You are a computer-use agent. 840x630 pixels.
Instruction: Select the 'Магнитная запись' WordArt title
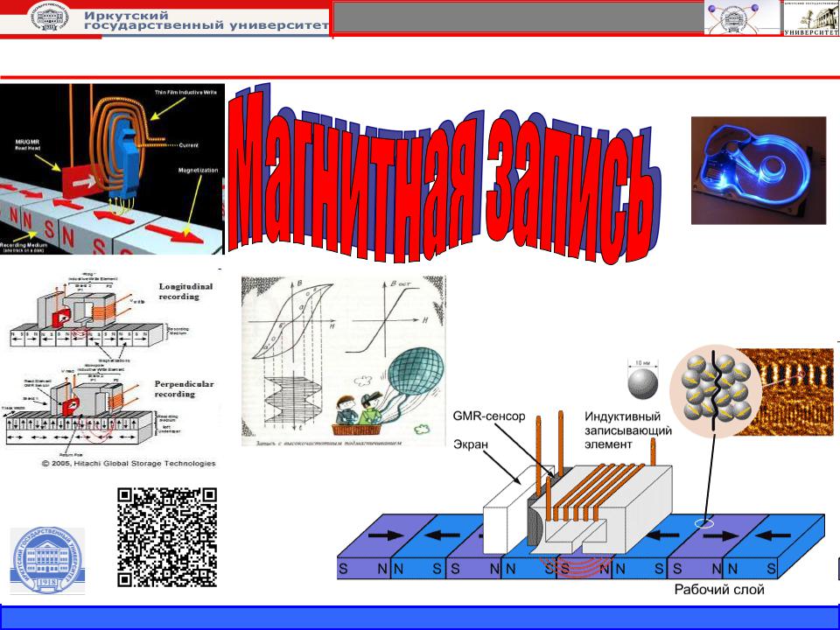tap(443, 176)
